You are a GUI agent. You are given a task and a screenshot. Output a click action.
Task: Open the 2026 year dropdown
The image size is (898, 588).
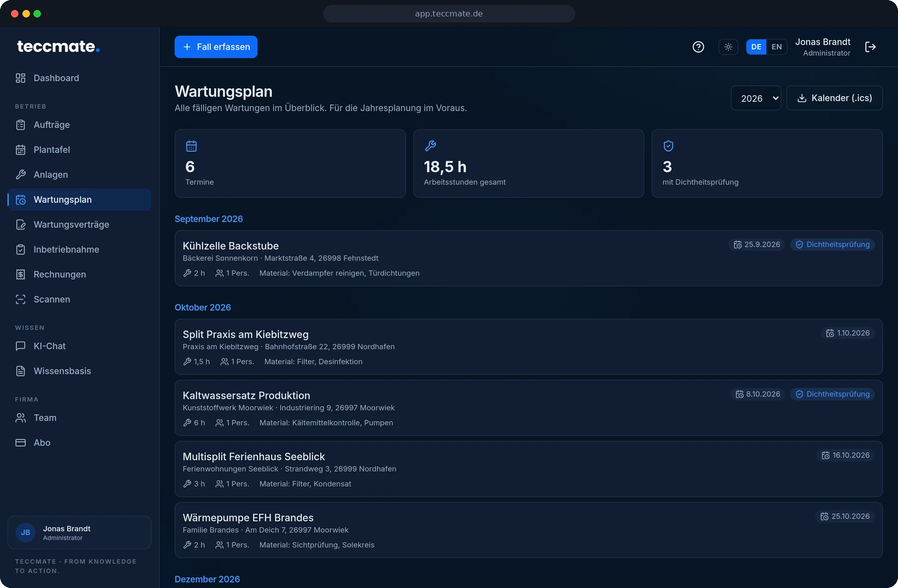756,98
